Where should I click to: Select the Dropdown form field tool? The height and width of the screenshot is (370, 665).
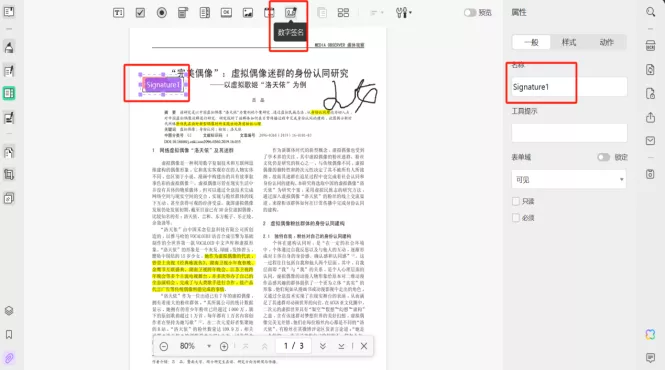pos(183,13)
